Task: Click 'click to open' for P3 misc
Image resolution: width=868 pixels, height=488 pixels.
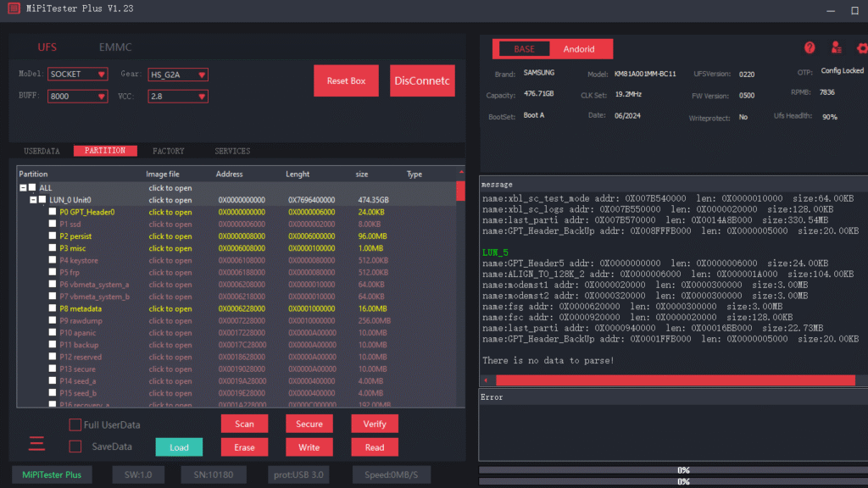Action: click(170, 248)
